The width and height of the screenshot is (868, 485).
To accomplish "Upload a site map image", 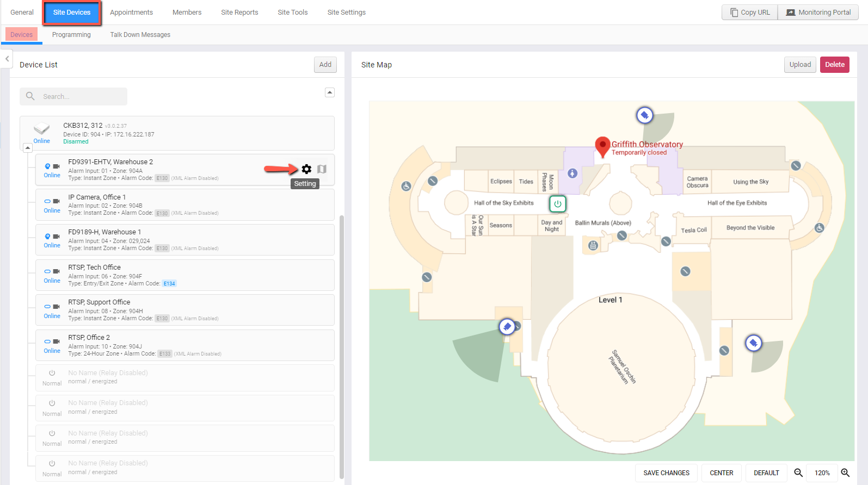I will coord(800,65).
